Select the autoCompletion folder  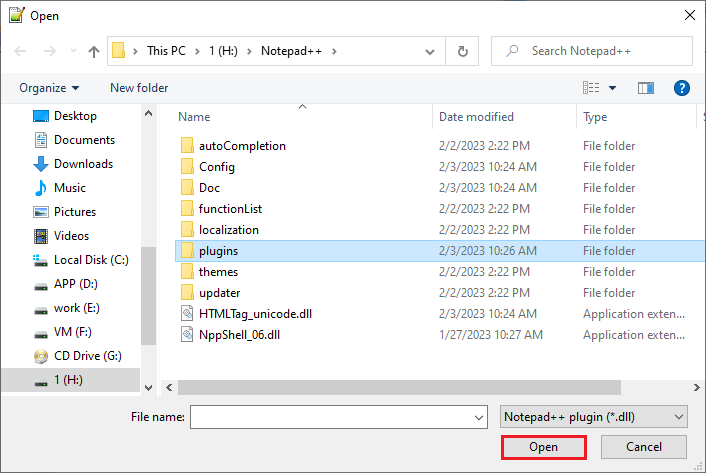coord(242,146)
